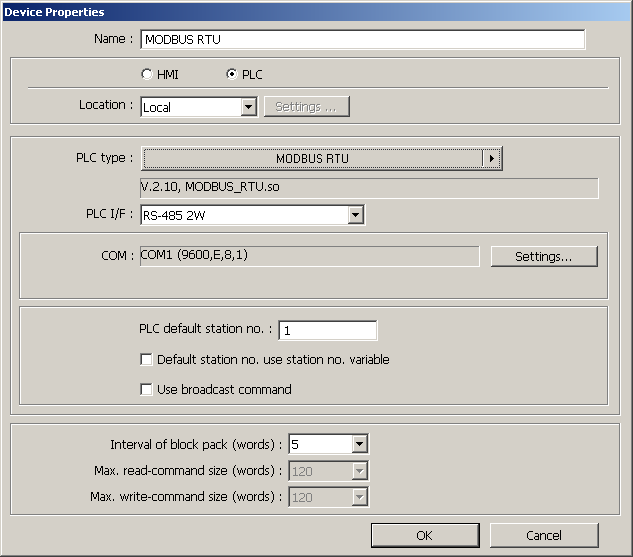Select the HMI radio button
Viewport: 633px width, 557px height.
[147, 74]
